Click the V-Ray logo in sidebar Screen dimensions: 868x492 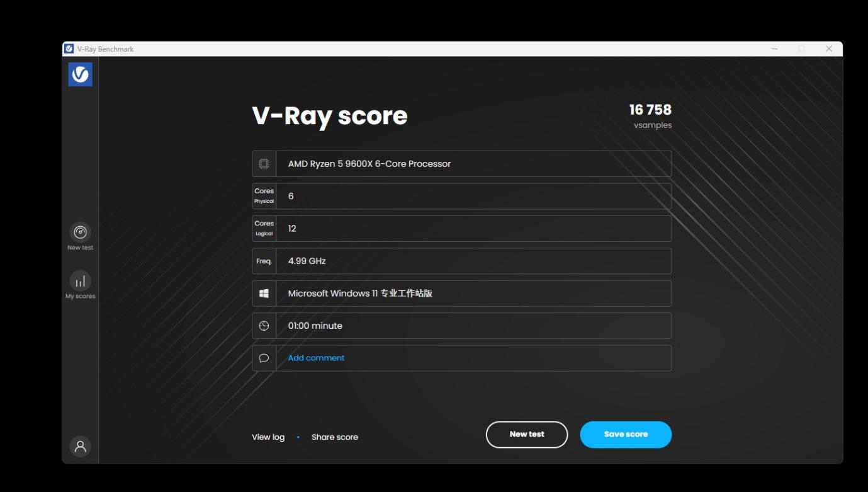click(x=81, y=74)
